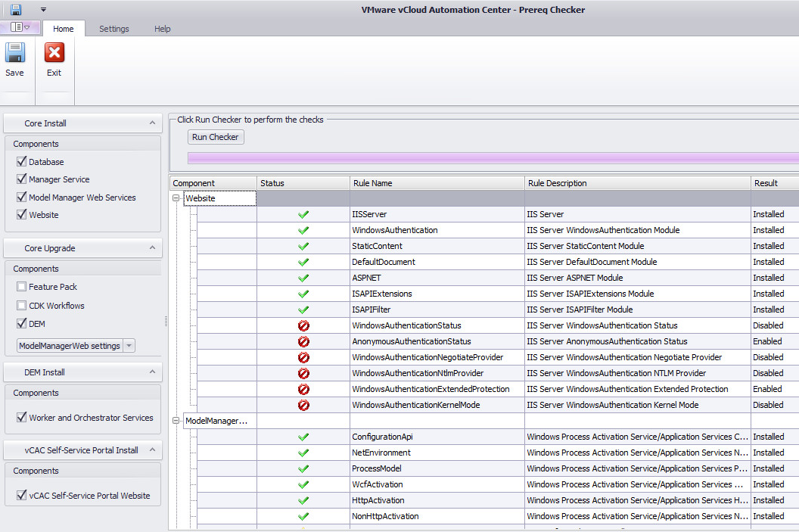The image size is (799, 532).
Task: Enable the CDK Workflows checkbox
Action: pos(21,305)
